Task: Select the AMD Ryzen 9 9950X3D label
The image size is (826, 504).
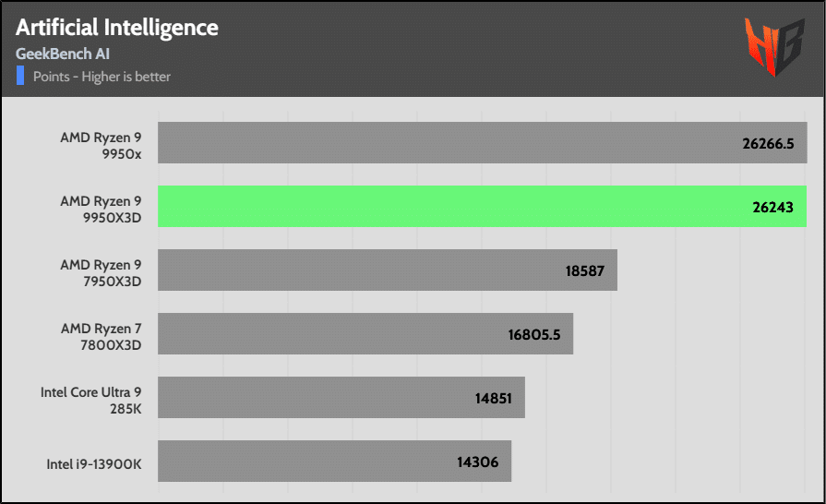Action: point(101,208)
